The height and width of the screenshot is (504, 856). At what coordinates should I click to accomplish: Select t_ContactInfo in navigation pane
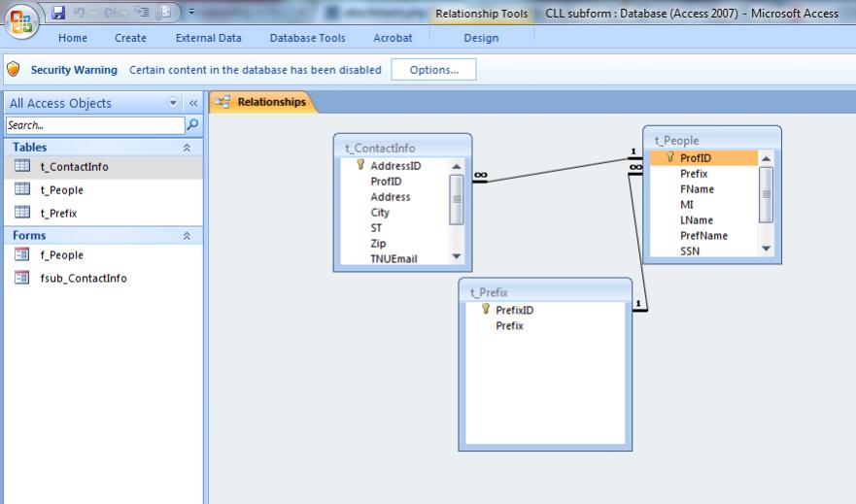103,167
